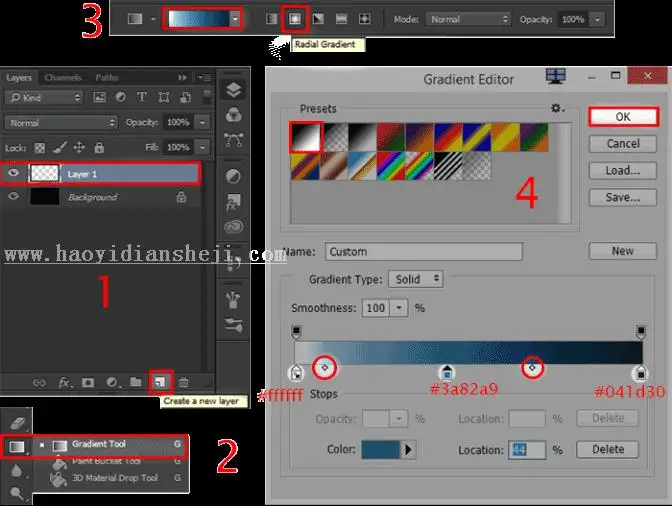Toggle lock position icon
This screenshot has height=506, width=672.
[79, 148]
